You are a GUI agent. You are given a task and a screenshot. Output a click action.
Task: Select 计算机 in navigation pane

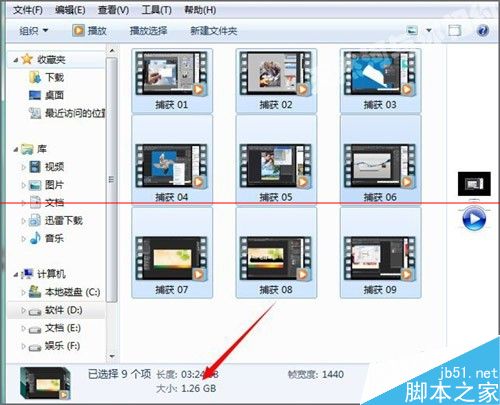click(43, 274)
